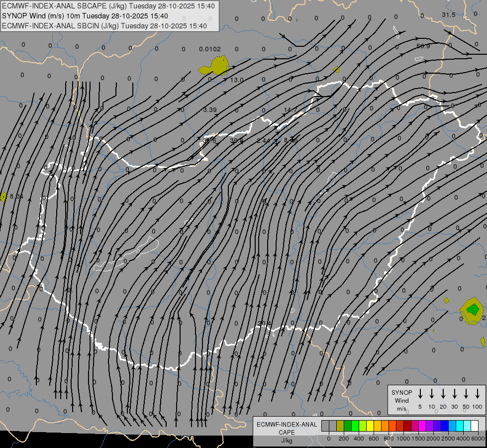Click the green diamond CAPE cell on the map

point(474,309)
